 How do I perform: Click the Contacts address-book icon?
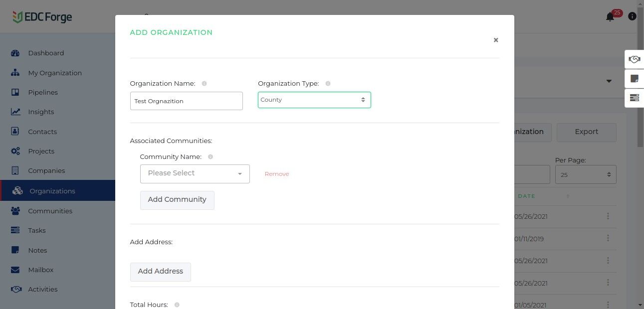(15, 132)
